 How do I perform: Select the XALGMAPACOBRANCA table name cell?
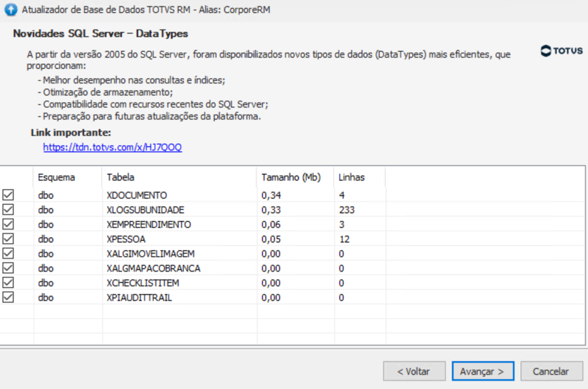[x=153, y=268]
